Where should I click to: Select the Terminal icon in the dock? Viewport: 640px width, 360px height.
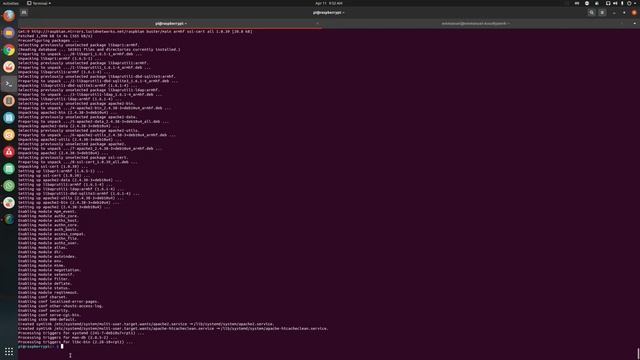9,84
